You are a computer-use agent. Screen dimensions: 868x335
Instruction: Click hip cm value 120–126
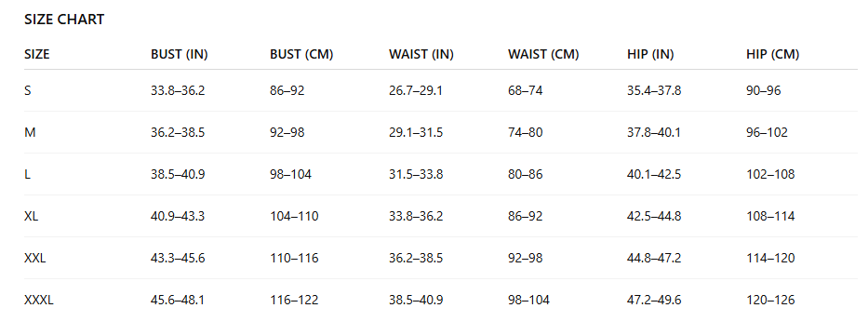pos(770,301)
